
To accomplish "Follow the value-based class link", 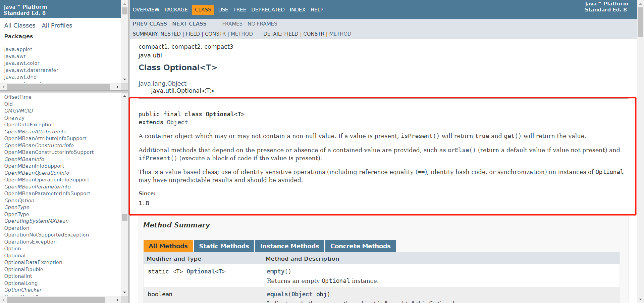I will point(183,172).
